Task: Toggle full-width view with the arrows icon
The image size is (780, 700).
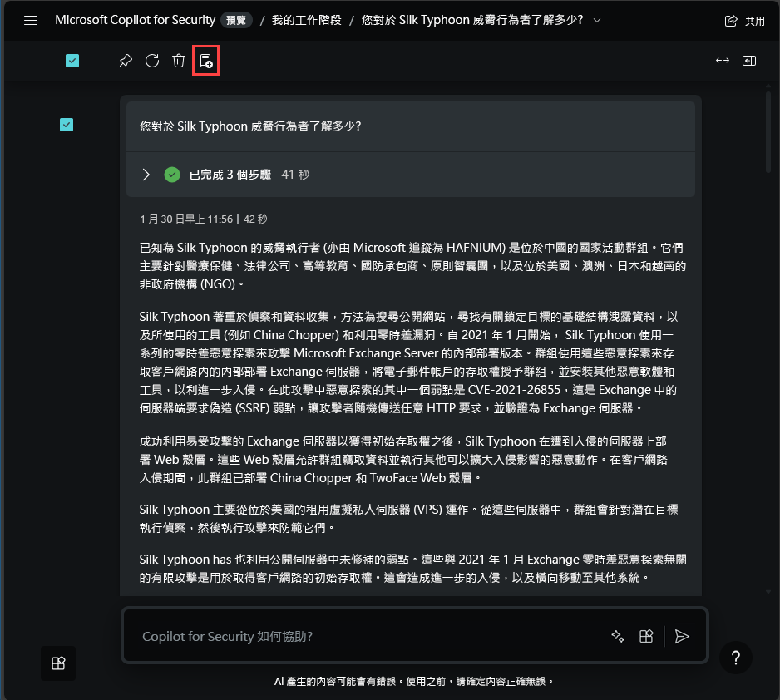Action: click(723, 61)
